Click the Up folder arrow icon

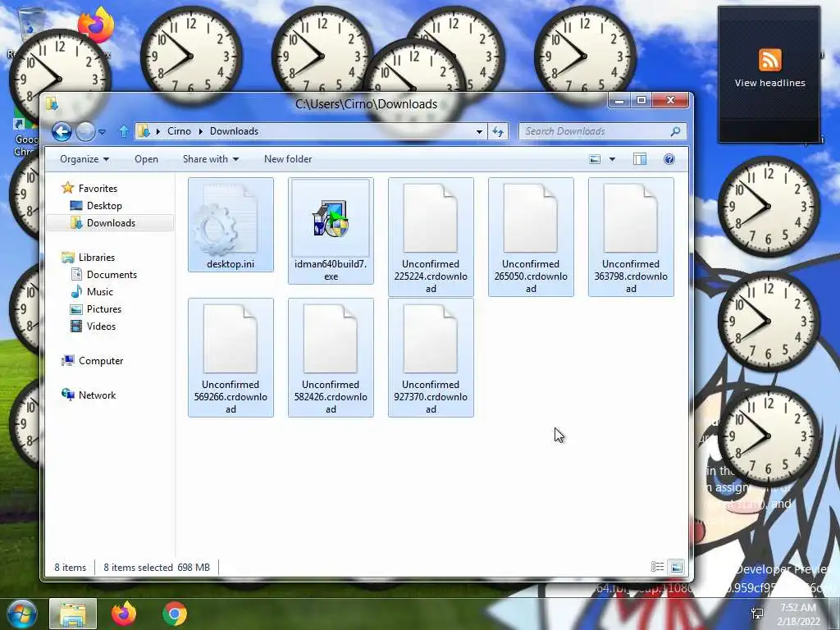click(124, 131)
